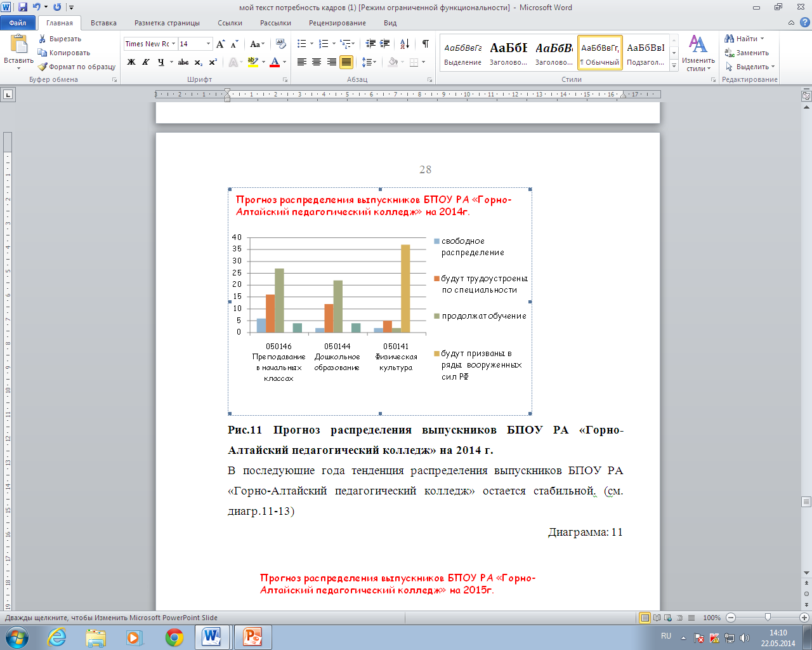The height and width of the screenshot is (650, 812).
Task: Click the Clear Formatting icon
Action: coord(281,44)
